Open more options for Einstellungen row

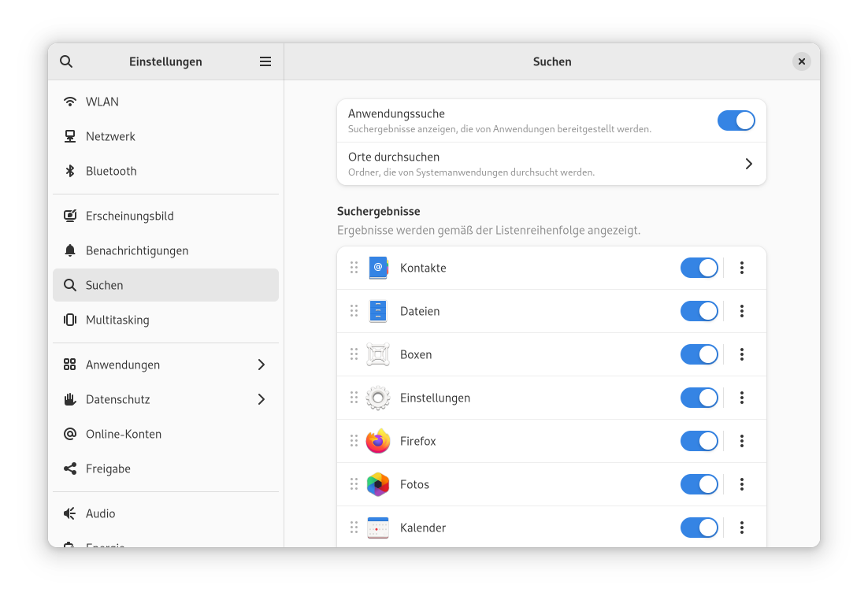coord(741,398)
